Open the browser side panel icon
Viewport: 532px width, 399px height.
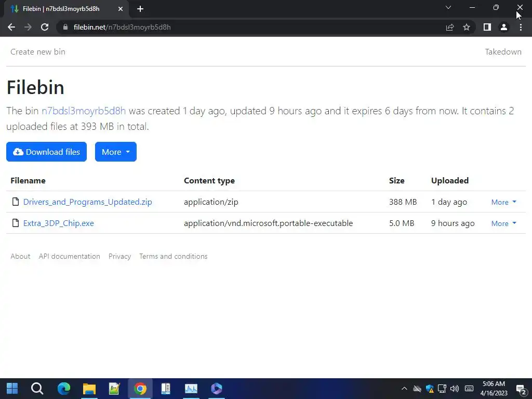point(487,27)
